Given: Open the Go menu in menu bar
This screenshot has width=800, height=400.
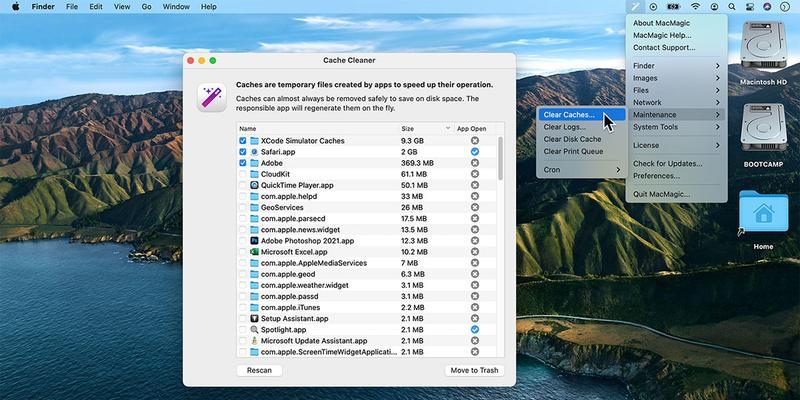Looking at the screenshot, I should pos(146,7).
